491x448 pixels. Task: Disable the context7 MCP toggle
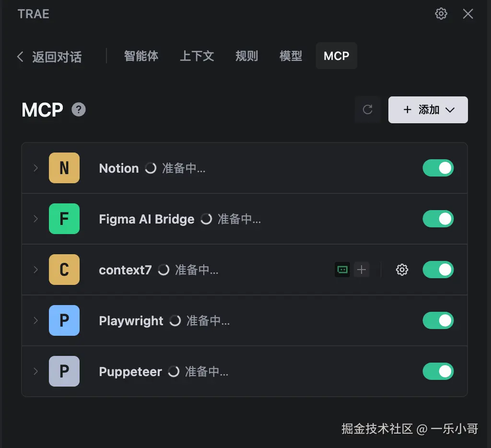point(438,270)
